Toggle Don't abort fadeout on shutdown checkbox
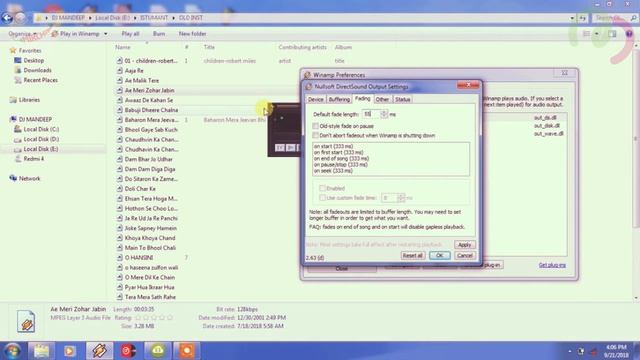Screen dimensions: 640x360 pyautogui.click(x=315, y=135)
